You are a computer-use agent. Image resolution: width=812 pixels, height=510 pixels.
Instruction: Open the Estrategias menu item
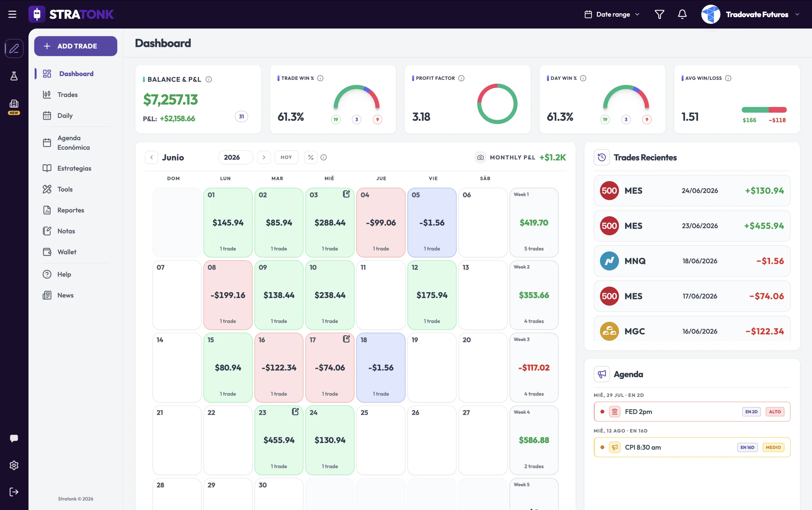pyautogui.click(x=76, y=168)
